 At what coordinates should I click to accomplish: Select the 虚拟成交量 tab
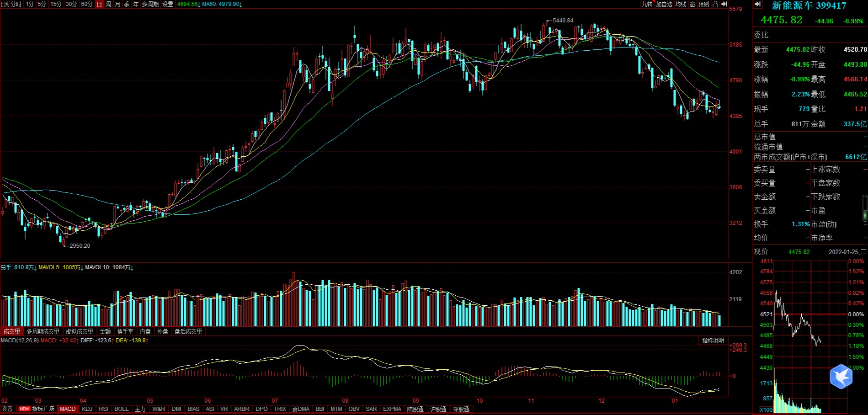click(x=80, y=331)
